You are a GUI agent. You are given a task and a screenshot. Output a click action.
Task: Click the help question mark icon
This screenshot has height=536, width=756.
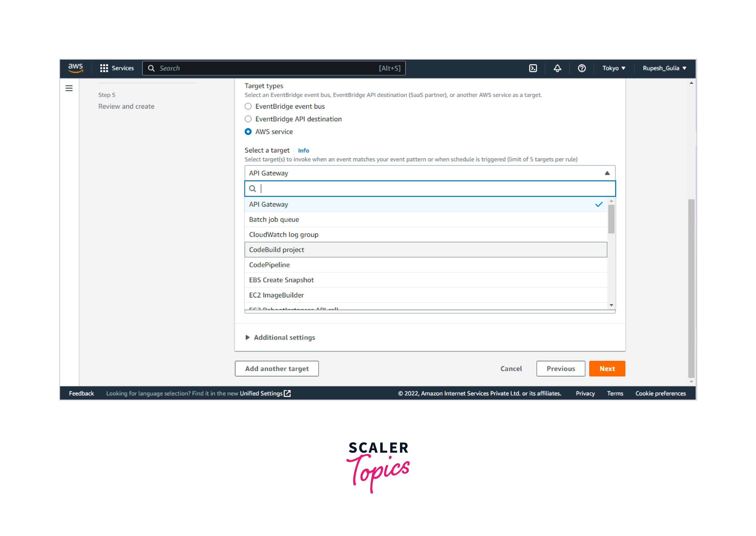(582, 68)
